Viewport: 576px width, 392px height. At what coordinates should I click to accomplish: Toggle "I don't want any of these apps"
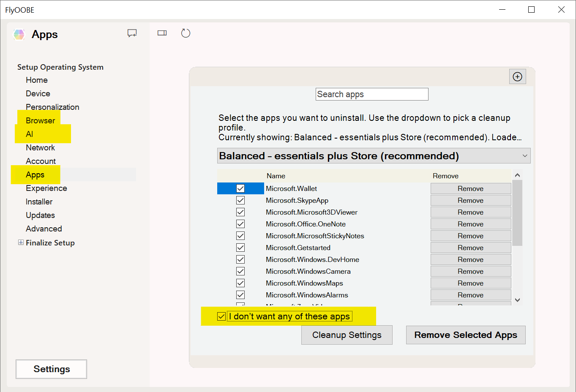tap(221, 316)
